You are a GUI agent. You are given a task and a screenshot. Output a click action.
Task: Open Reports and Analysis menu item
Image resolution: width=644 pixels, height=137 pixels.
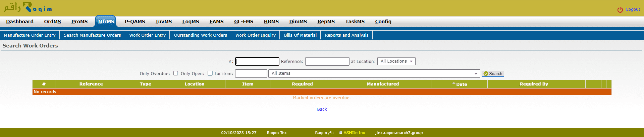pyautogui.click(x=346, y=35)
